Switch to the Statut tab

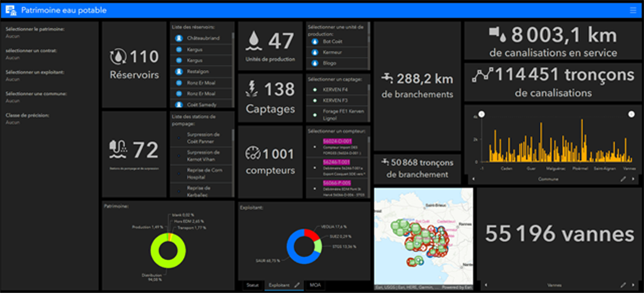[252, 285]
